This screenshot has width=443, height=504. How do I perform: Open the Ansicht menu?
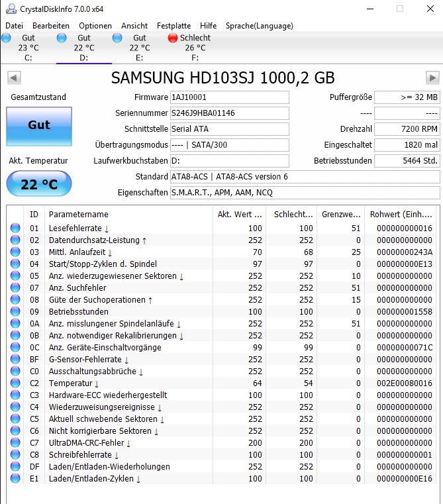(134, 26)
